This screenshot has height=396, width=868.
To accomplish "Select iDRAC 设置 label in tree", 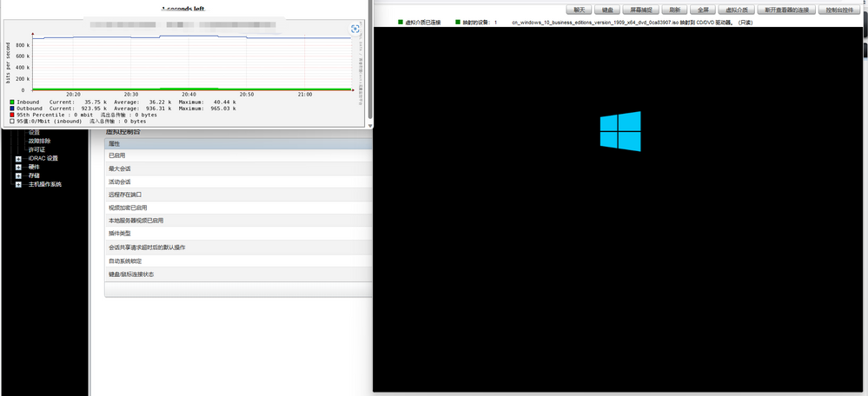I will tap(43, 158).
